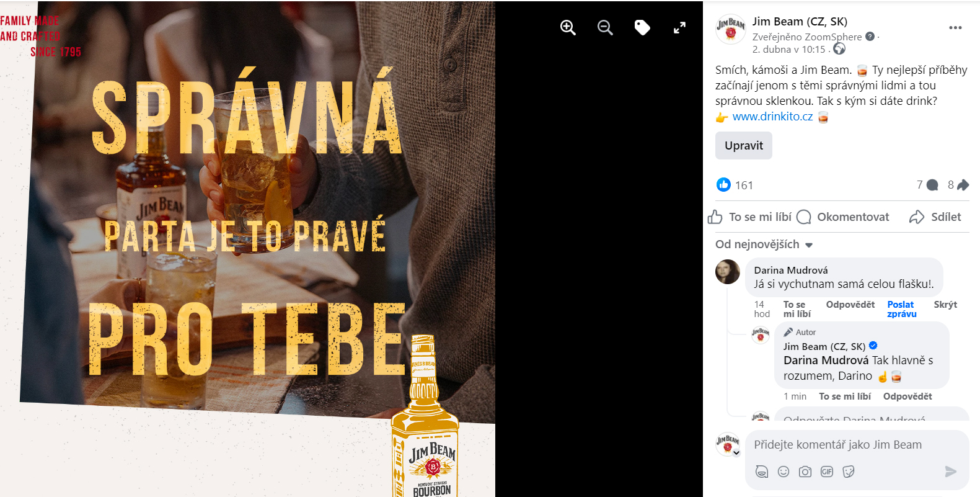Share the post via Sdílet
The width and height of the screenshot is (980, 497).
point(935,217)
